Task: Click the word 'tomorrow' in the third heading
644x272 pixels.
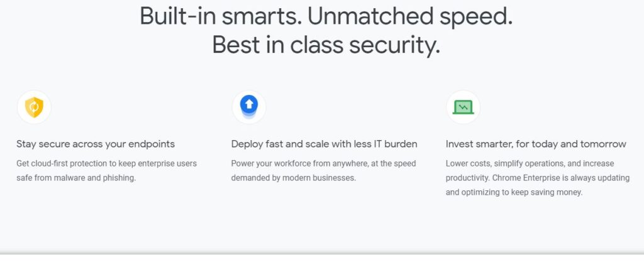Action: coord(603,144)
